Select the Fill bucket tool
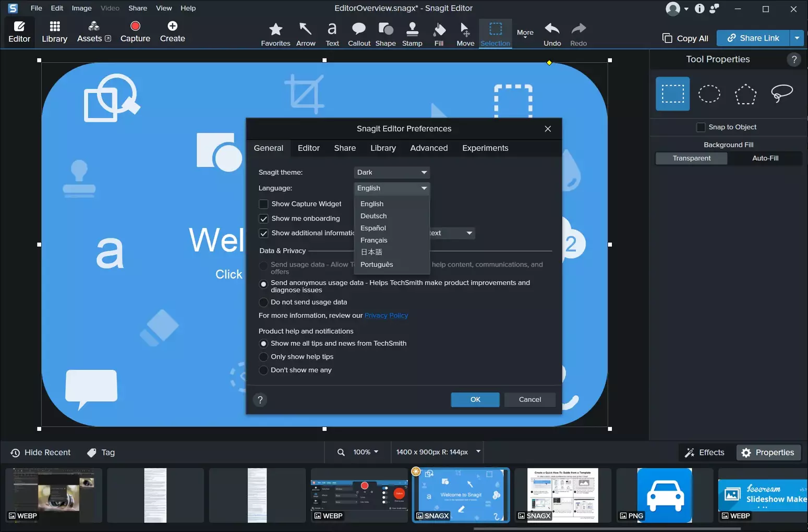The image size is (808, 532). [x=439, y=34]
